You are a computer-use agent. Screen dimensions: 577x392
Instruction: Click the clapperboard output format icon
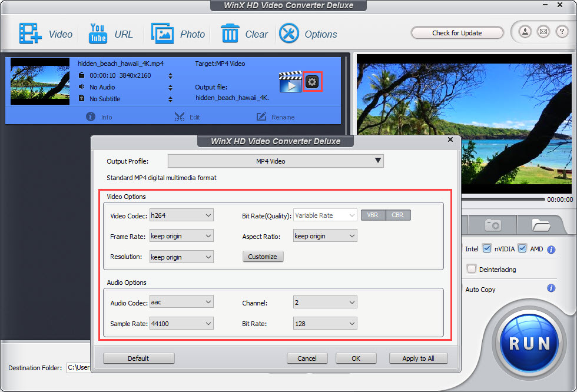pyautogui.click(x=290, y=82)
